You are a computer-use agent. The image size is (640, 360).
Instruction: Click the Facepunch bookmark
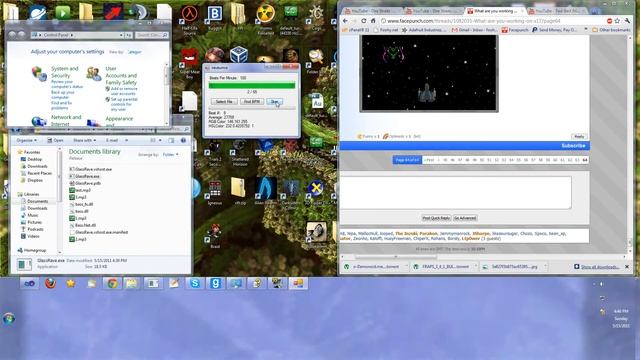pos(515,30)
